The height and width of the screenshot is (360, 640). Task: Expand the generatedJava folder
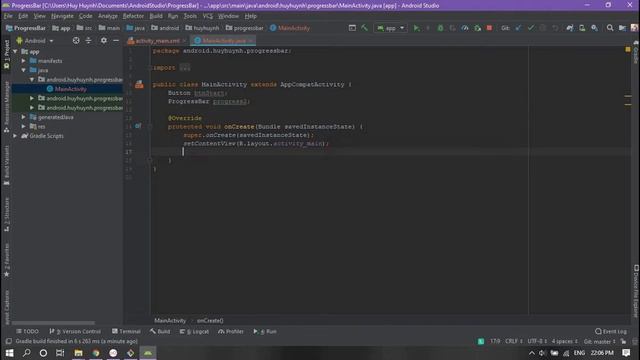(x=23, y=117)
